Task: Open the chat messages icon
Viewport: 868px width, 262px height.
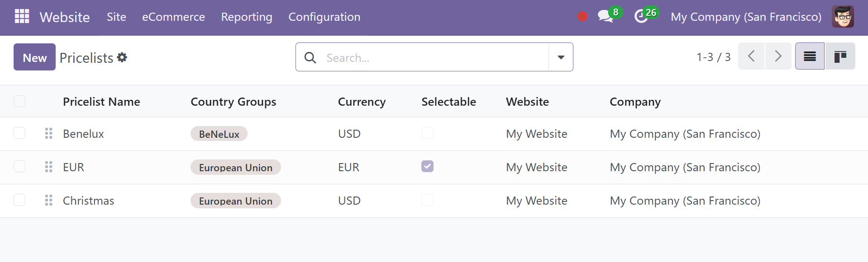Action: pos(605,17)
